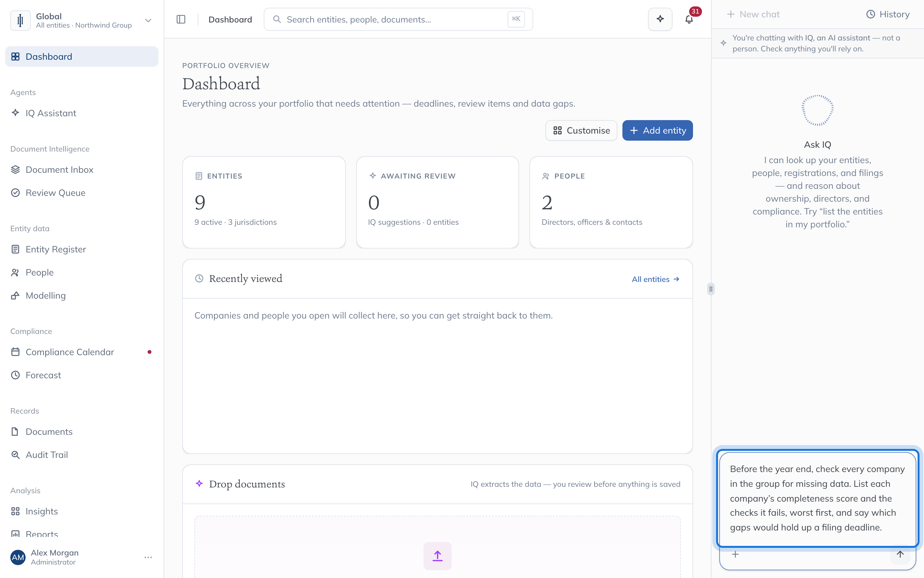Click the "Recently viewed" heading
Image resolution: width=924 pixels, height=578 pixels.
pos(245,279)
